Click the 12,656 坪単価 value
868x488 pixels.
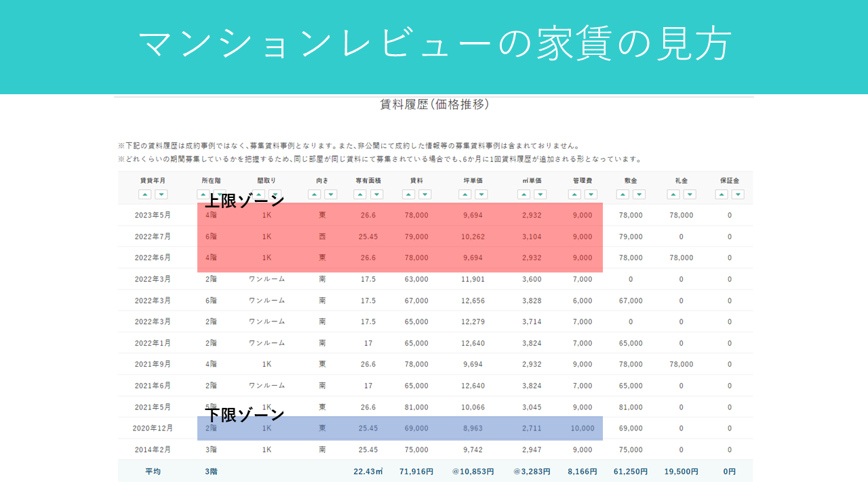(x=473, y=300)
